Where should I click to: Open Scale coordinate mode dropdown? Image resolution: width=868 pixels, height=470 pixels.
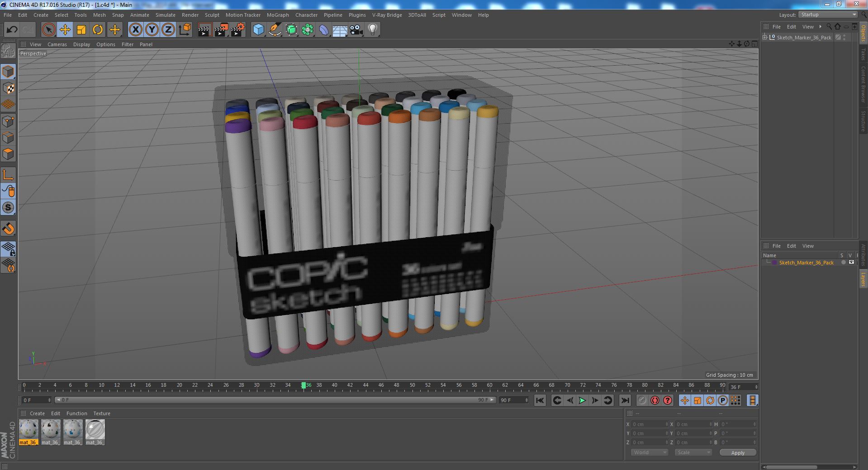point(693,452)
